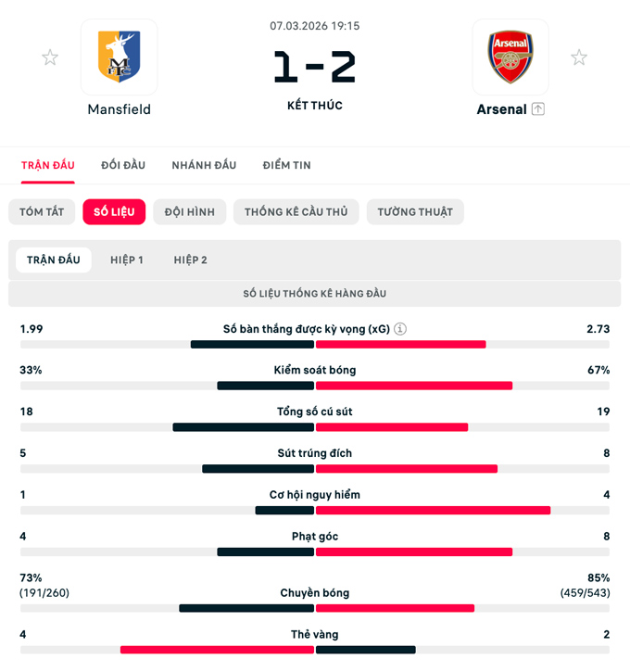Select the Số liệu statistics button

click(114, 212)
